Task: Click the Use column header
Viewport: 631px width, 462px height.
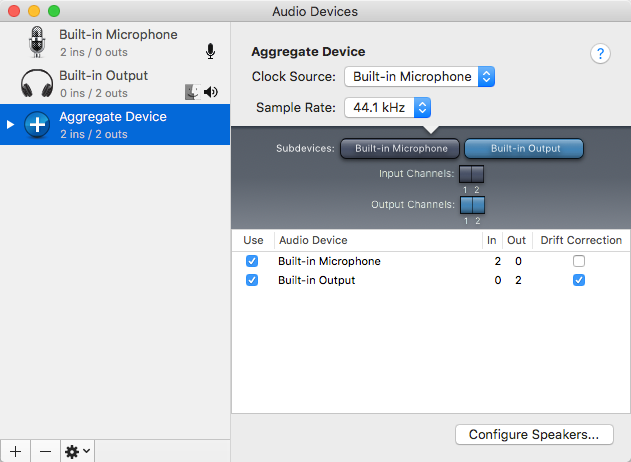Action: pos(253,240)
